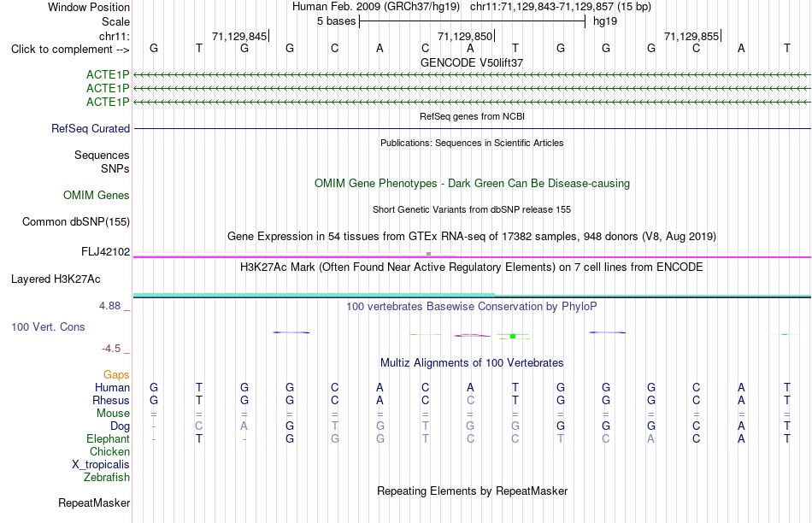
Task: Click the teal H3K27Ac signal bar
Action: point(314,295)
